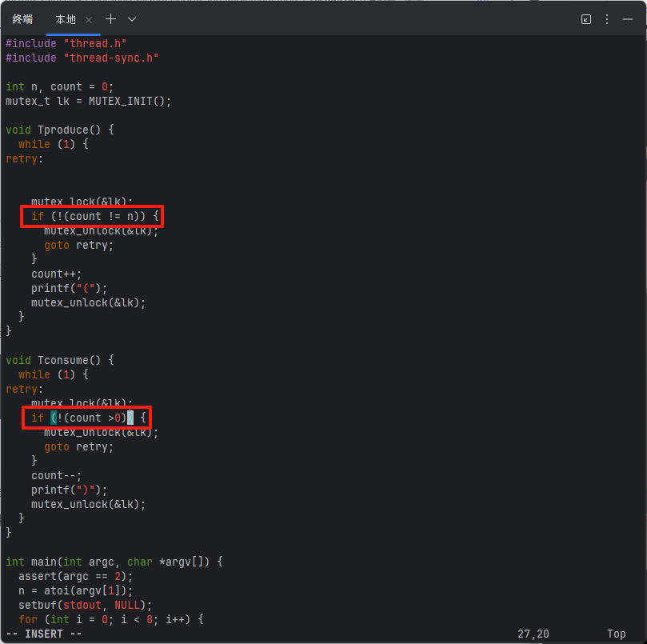The image size is (647, 644).
Task: Place cursor on #include "thread.h" line
Action: click(66, 43)
